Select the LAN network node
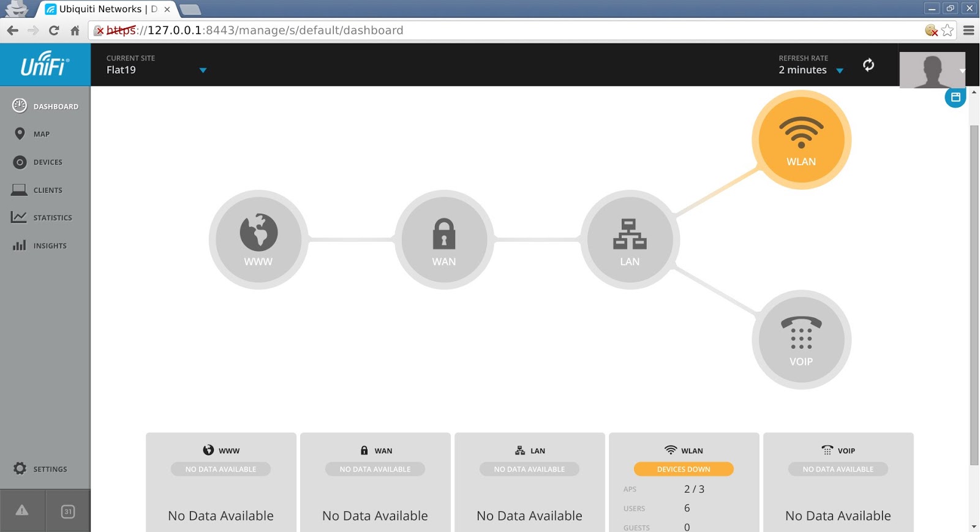 (630, 239)
